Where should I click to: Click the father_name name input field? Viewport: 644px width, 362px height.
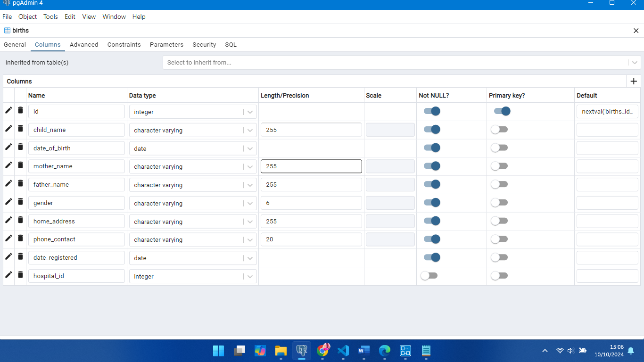click(76, 185)
